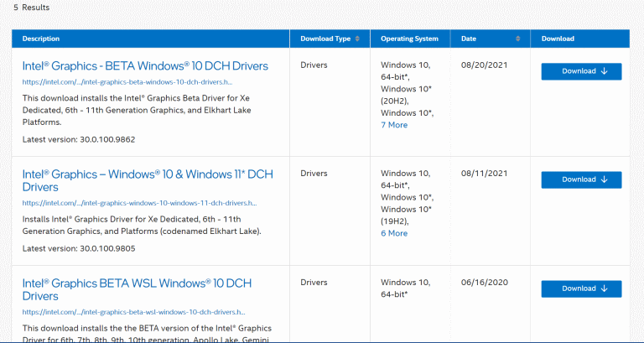Expand the 6 More operating systems
The image size is (644, 343).
394,233
